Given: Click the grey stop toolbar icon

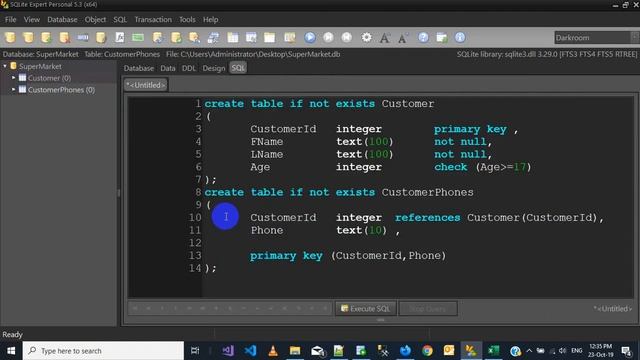Looking at the screenshot, I should pyautogui.click(x=347, y=38).
